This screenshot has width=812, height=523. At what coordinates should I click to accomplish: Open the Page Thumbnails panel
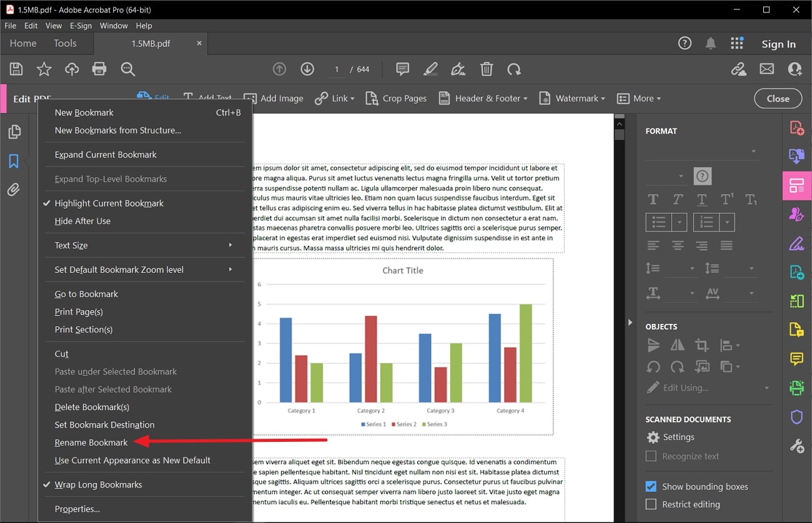coord(14,132)
